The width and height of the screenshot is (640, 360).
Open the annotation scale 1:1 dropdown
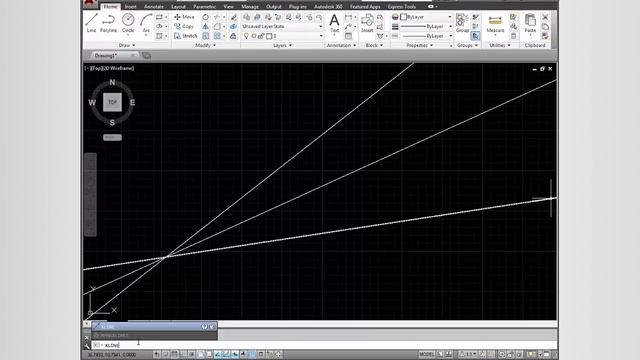(469, 354)
